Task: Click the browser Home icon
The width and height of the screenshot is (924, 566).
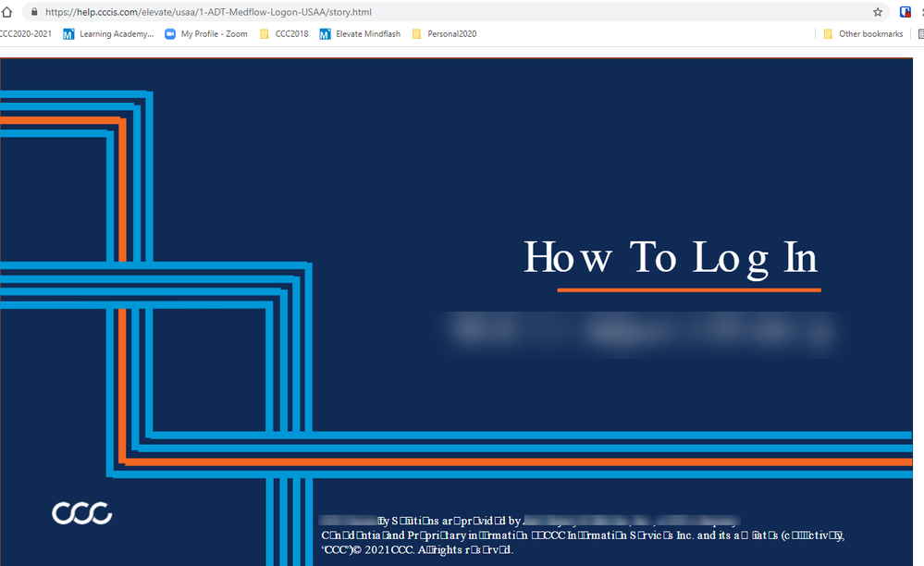Action: pyautogui.click(x=6, y=12)
